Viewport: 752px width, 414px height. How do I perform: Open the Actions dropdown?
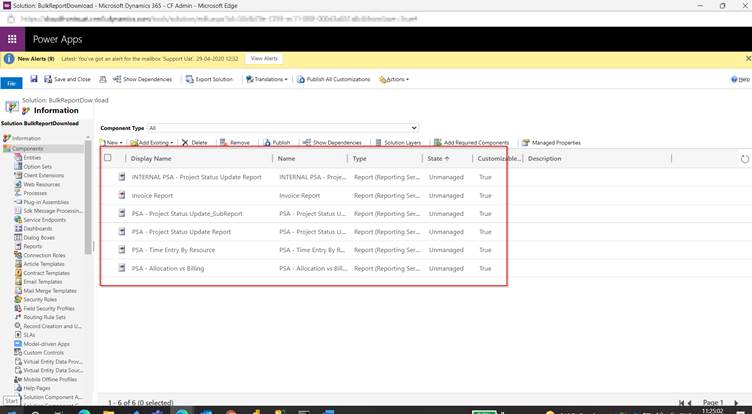395,79
